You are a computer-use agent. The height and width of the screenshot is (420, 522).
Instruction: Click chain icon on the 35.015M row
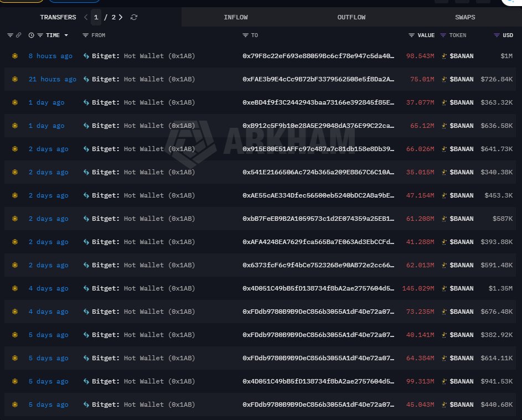[x=14, y=172]
